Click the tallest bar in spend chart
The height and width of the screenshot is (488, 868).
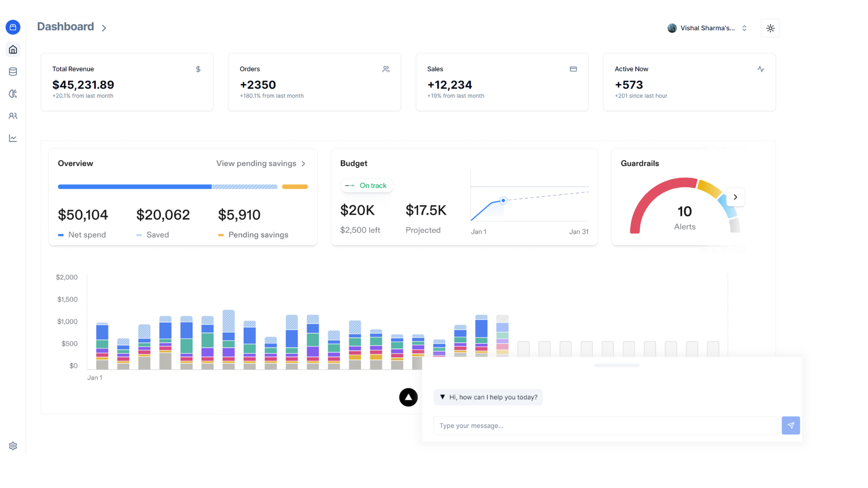click(229, 340)
